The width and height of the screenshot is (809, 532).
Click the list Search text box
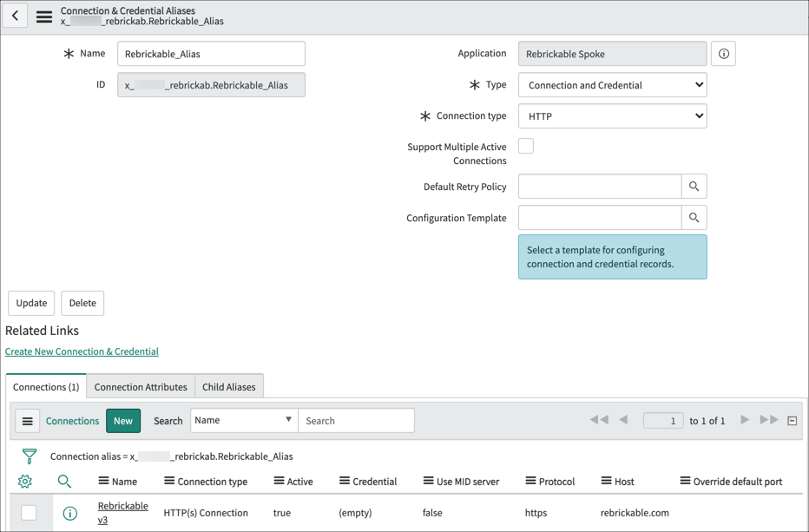pyautogui.click(x=356, y=421)
